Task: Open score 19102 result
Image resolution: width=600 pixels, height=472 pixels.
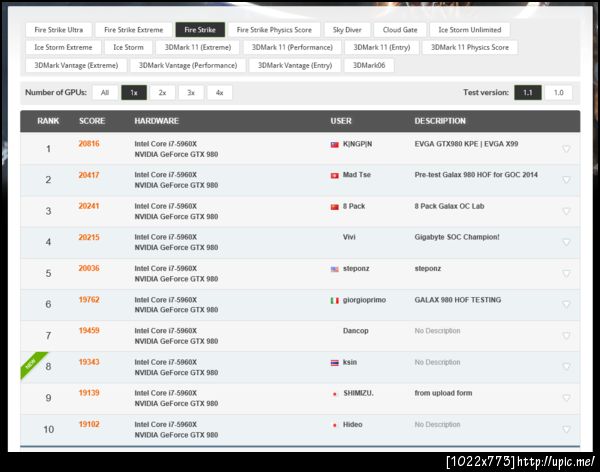Action: pos(89,424)
